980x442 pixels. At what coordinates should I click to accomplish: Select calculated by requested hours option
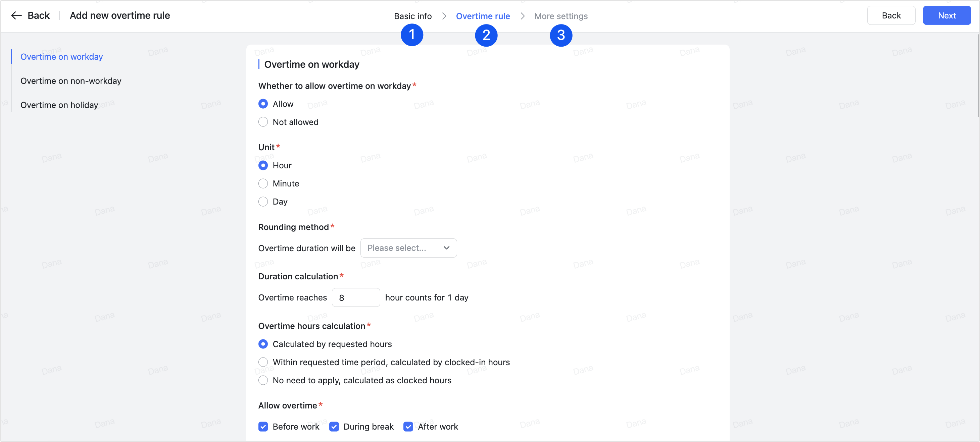(x=263, y=344)
